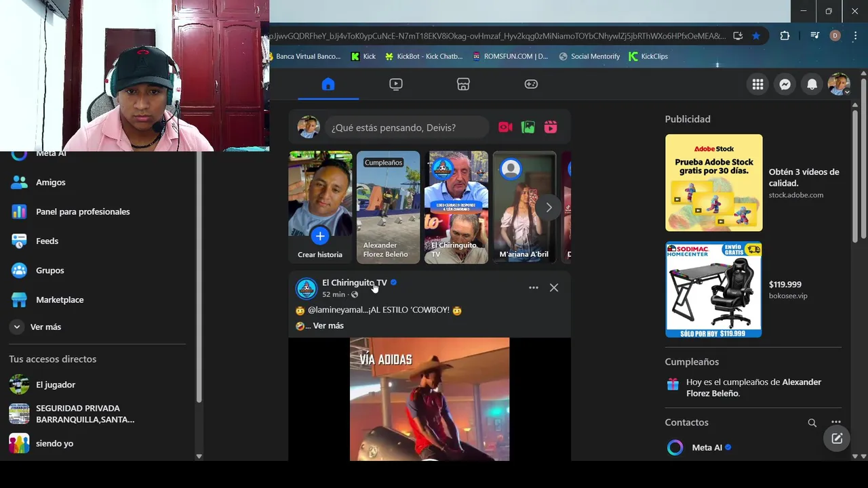This screenshot has height=488, width=868.
Task: Open Chrome three-dot menu
Action: [x=854, y=36]
